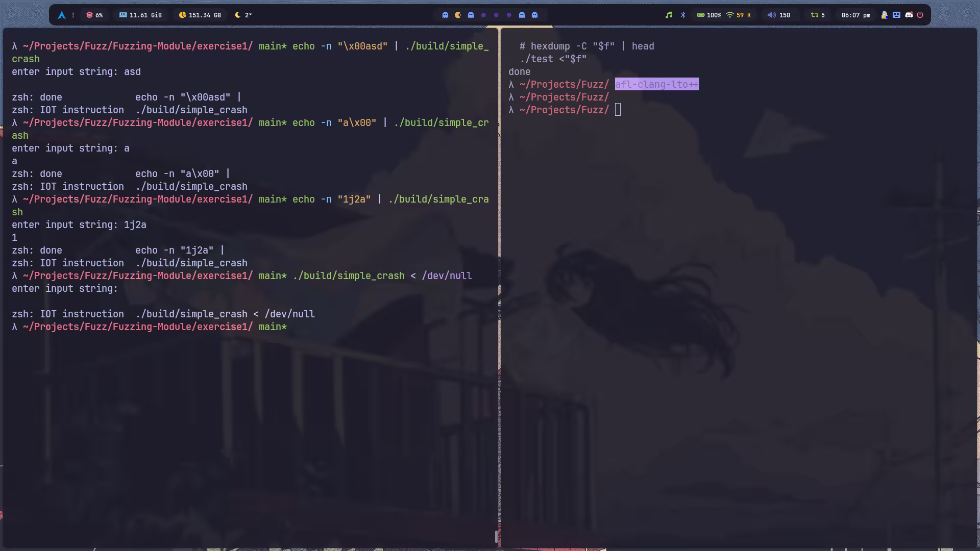Open the calendar from the 06:07 pm clock
Screen dimensions: 980x551
[x=855, y=15]
